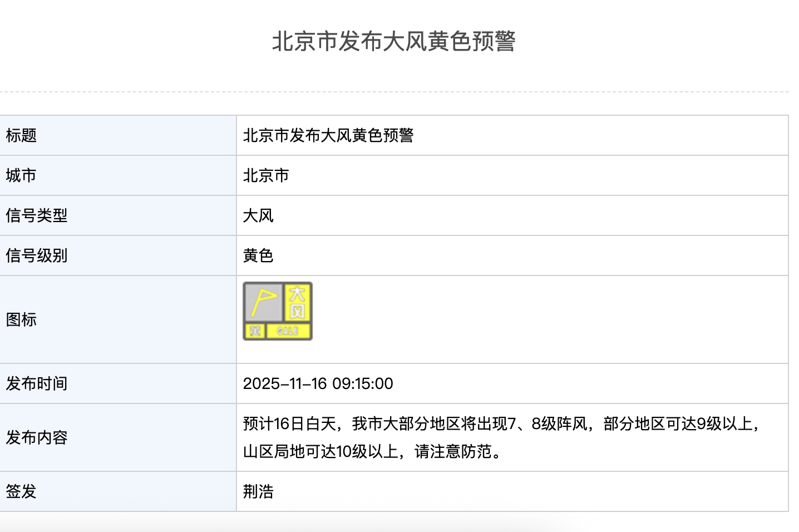799x532 pixels.
Task: Click the gale yellow warning icon
Action: pyautogui.click(x=278, y=311)
